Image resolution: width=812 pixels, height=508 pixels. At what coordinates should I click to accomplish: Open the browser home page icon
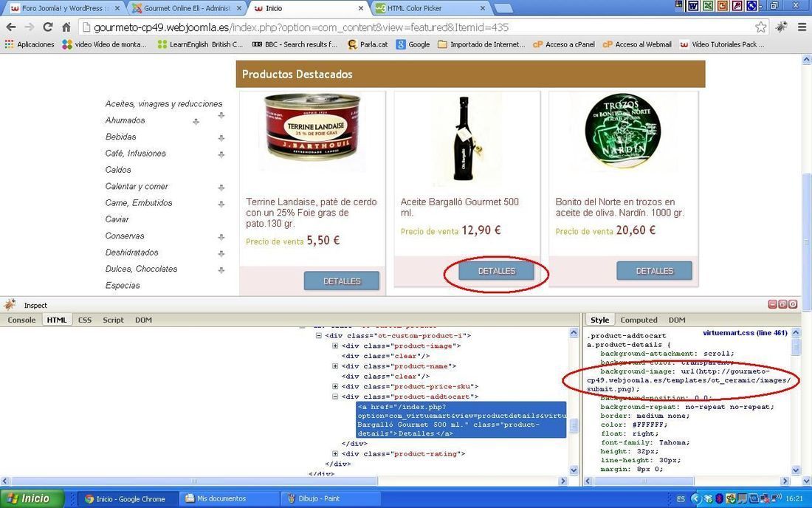tap(66, 27)
